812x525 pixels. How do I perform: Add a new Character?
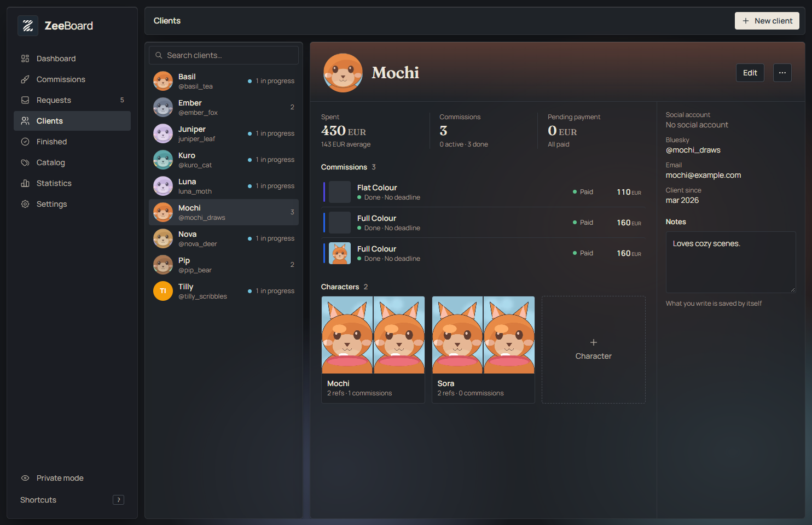point(594,350)
